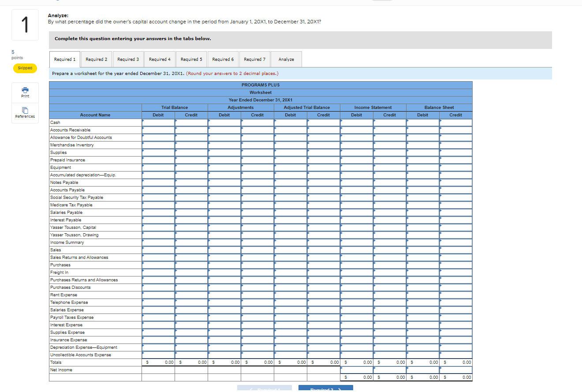Screen dimensions: 582x392
Task: Click the Yasser Tousson, Capital row label
Action: [x=73, y=228]
